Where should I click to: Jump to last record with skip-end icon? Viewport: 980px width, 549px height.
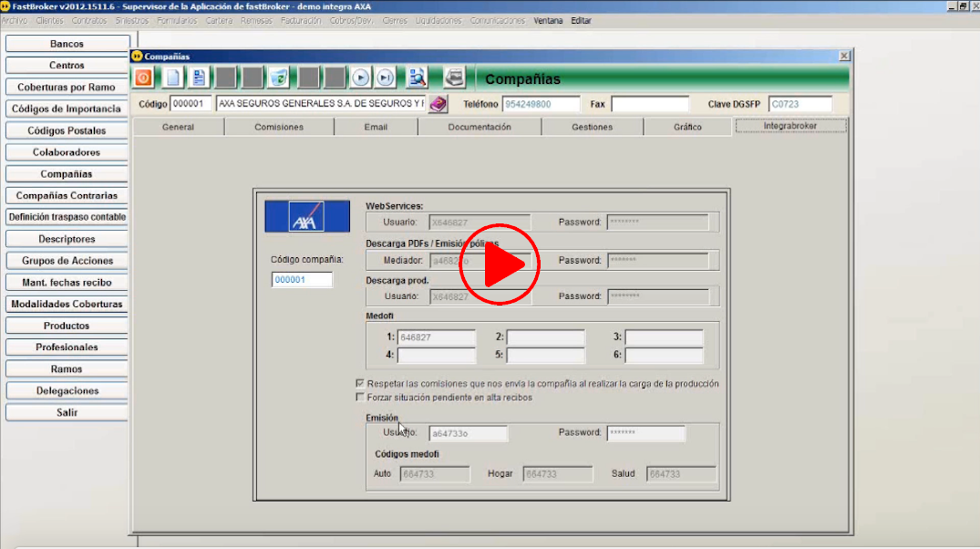(386, 78)
